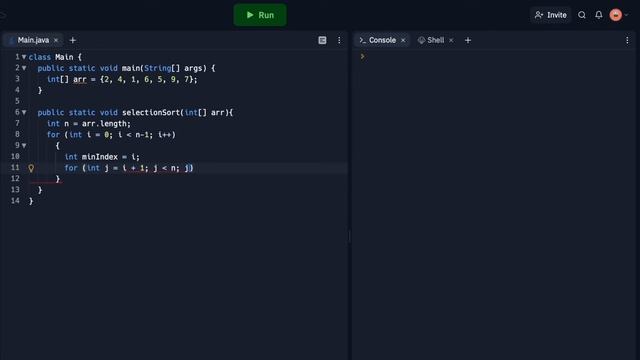Image resolution: width=640 pixels, height=360 pixels.
Task: Collapse the for-loop block fold arrow on line 9
Action: point(24,145)
